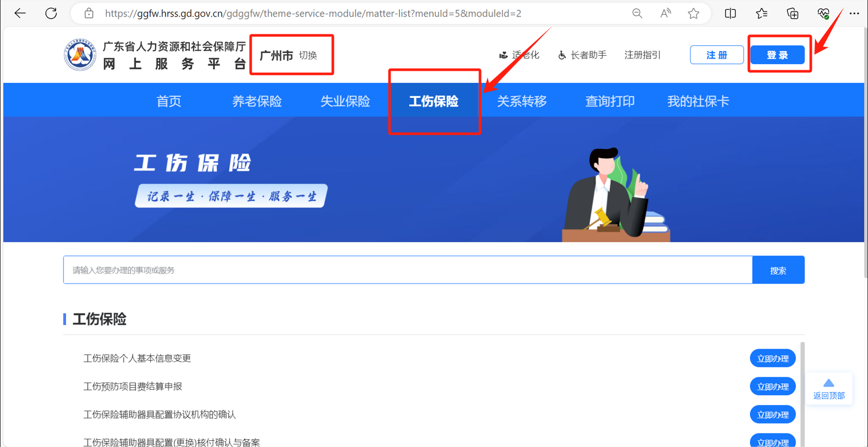
Task: Click 立即办理 for 工伤保险辅助器具配置协议机构的确认
Action: 773,415
